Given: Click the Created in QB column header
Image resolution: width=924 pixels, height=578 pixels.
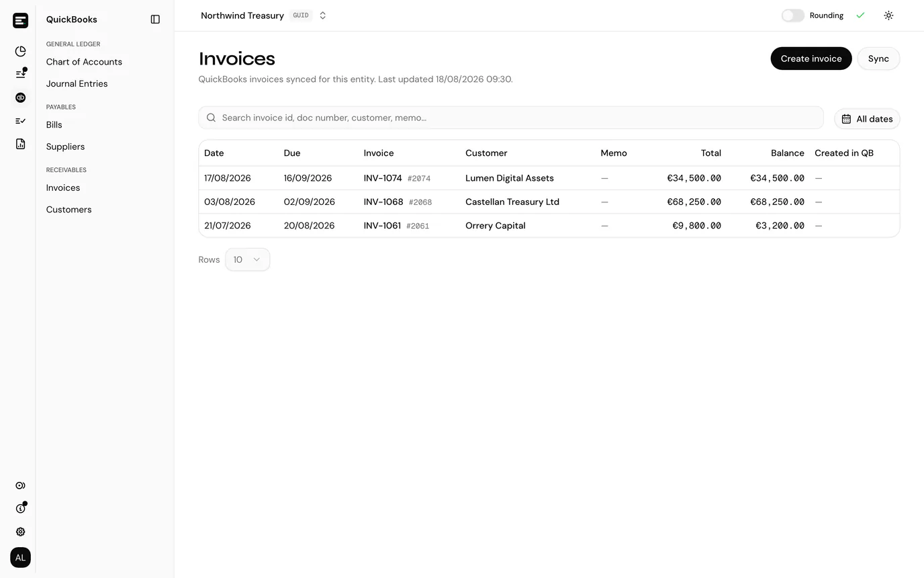Looking at the screenshot, I should pos(844,153).
